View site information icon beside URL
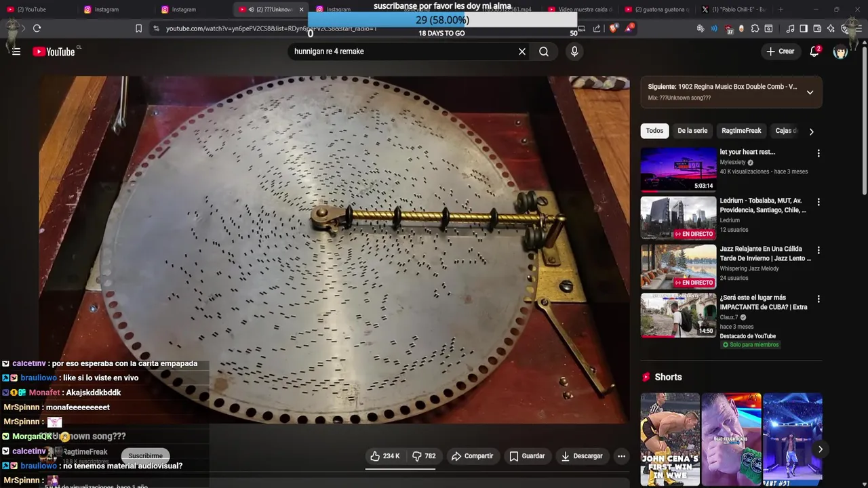The image size is (868, 488). (157, 28)
